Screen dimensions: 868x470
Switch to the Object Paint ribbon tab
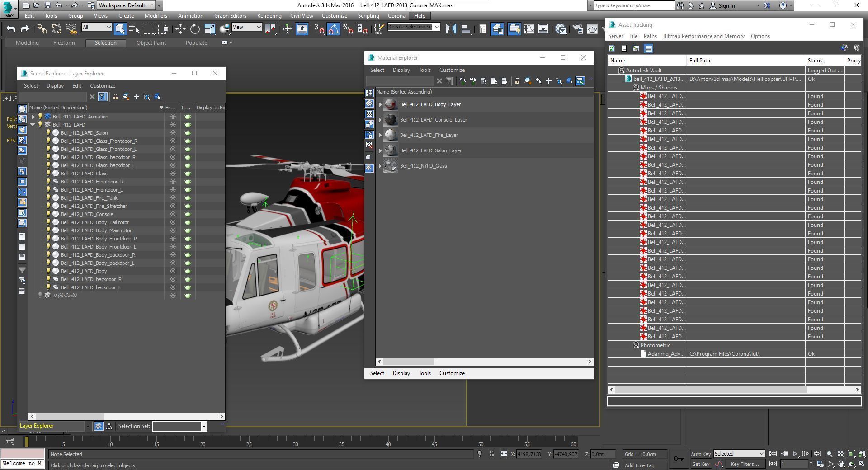click(151, 43)
